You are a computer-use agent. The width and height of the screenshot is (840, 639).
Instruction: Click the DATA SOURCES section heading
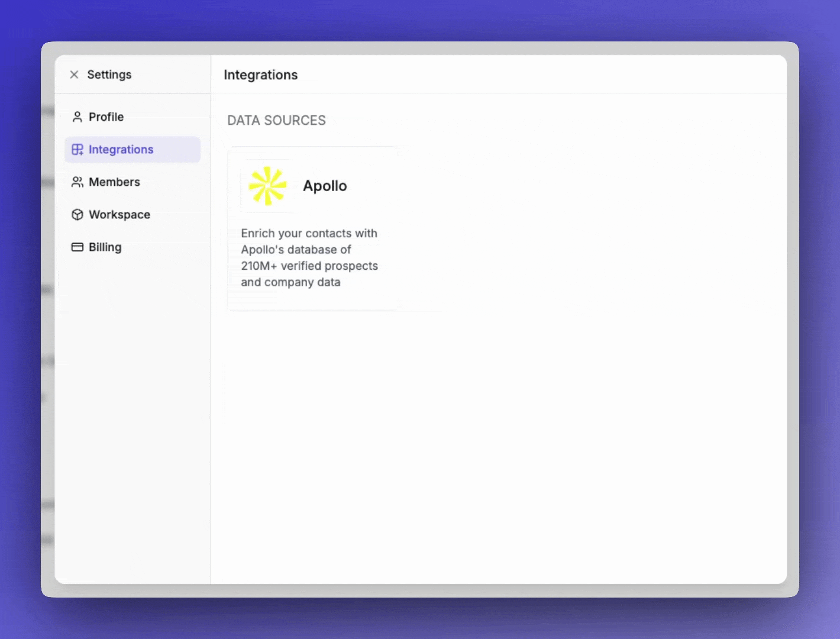pos(276,121)
